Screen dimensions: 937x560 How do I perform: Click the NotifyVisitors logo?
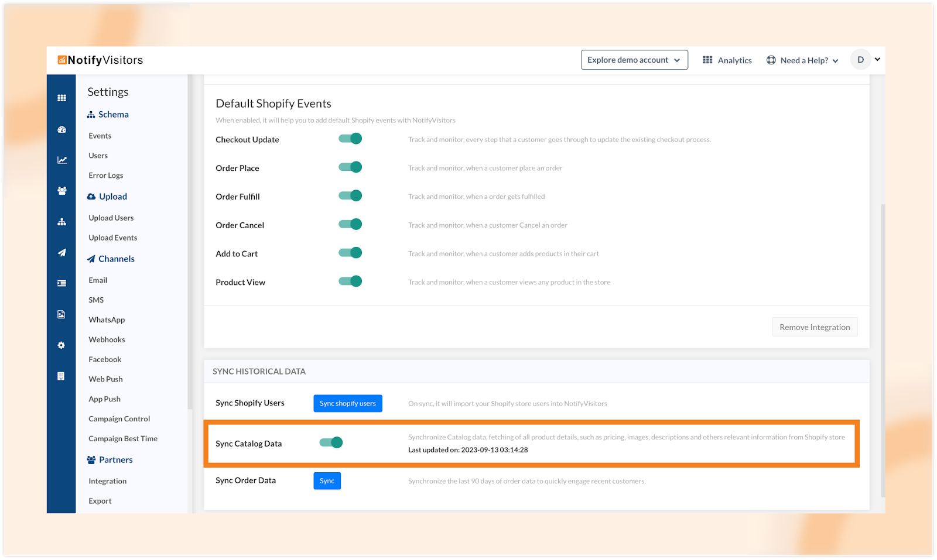(x=100, y=60)
